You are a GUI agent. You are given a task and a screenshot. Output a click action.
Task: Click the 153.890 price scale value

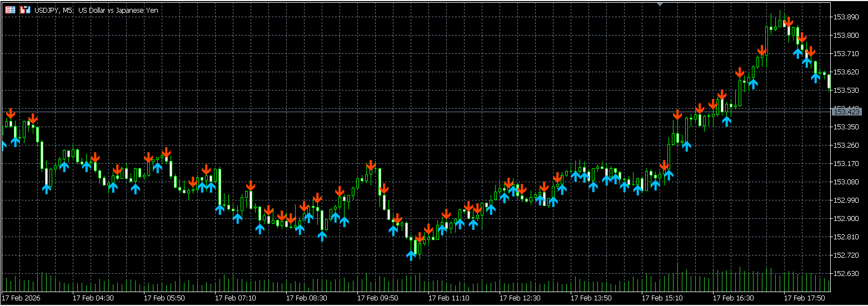point(846,17)
